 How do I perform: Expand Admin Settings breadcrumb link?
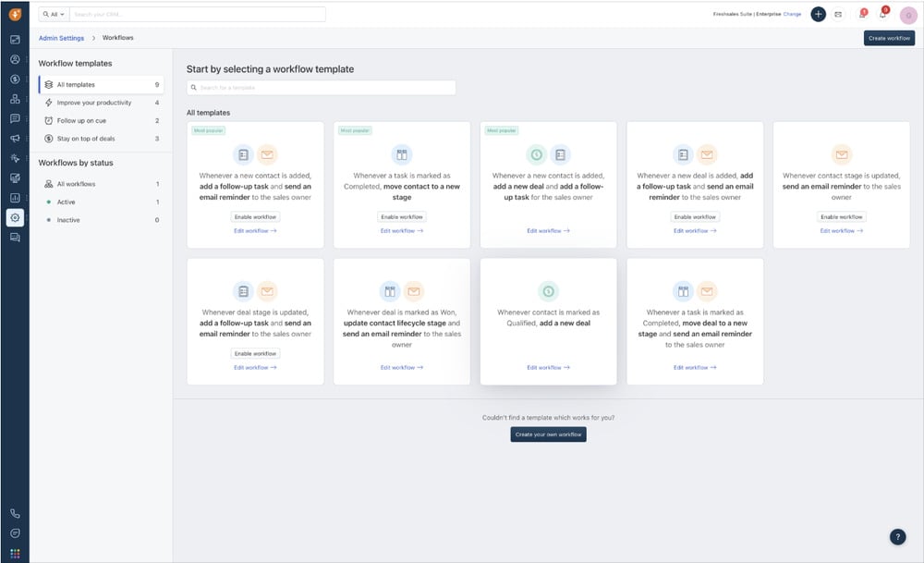60,38
